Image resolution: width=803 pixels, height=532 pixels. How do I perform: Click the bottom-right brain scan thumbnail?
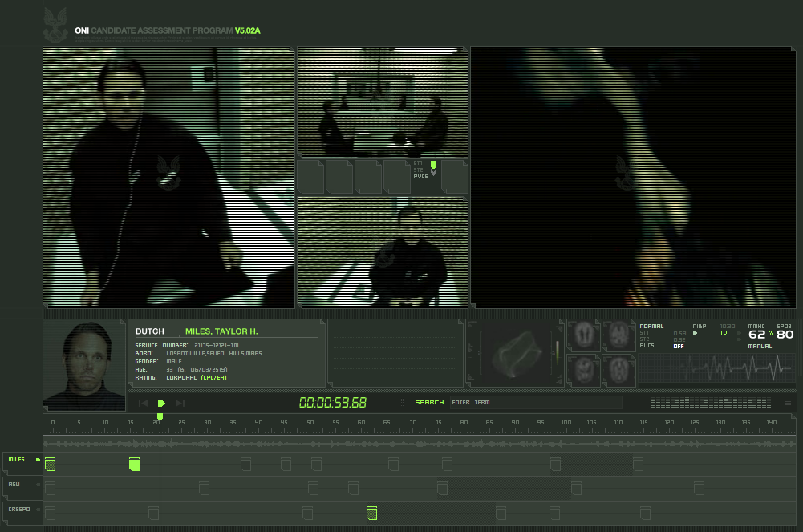point(618,370)
